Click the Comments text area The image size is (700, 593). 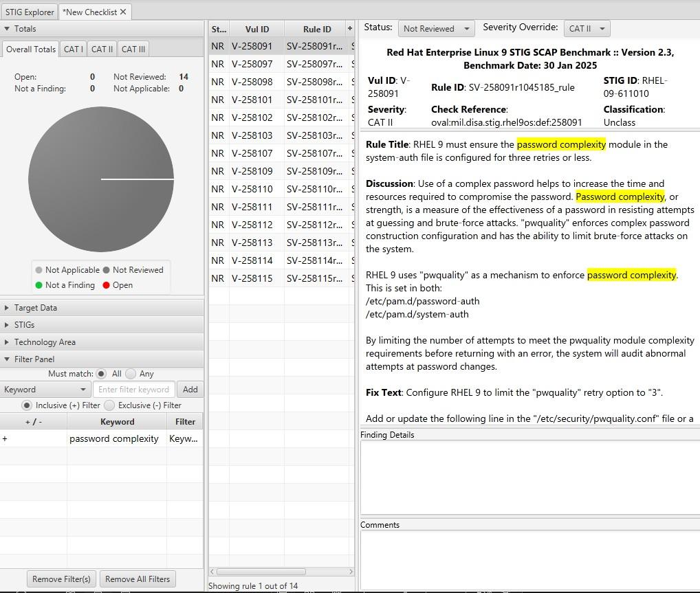point(530,561)
